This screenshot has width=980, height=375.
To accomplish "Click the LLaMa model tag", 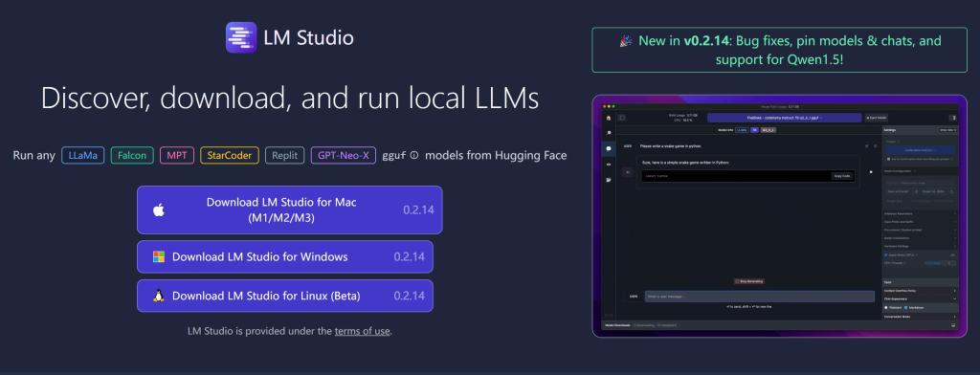I will tap(83, 155).
